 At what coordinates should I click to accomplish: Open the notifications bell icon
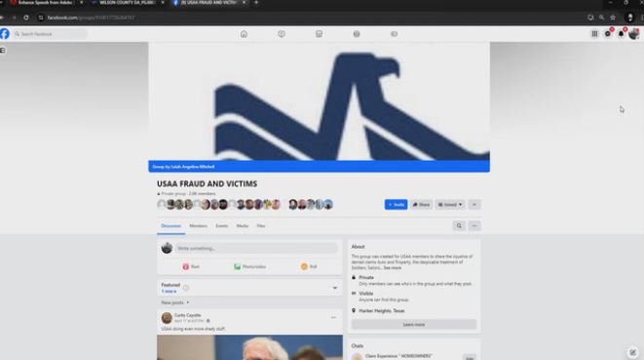click(621, 34)
